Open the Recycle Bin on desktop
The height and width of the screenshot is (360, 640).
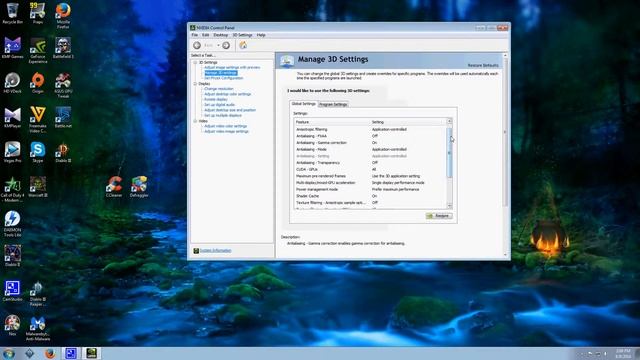[12, 13]
